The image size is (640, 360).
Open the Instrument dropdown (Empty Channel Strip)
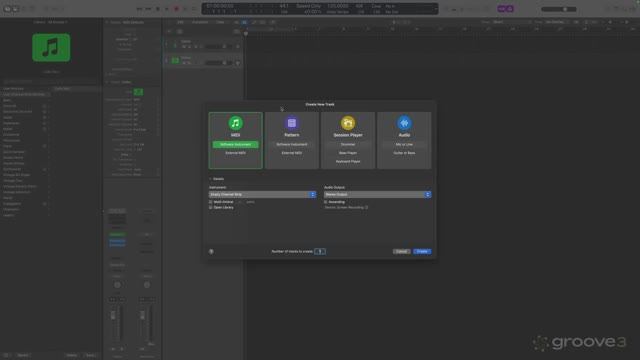(x=262, y=194)
